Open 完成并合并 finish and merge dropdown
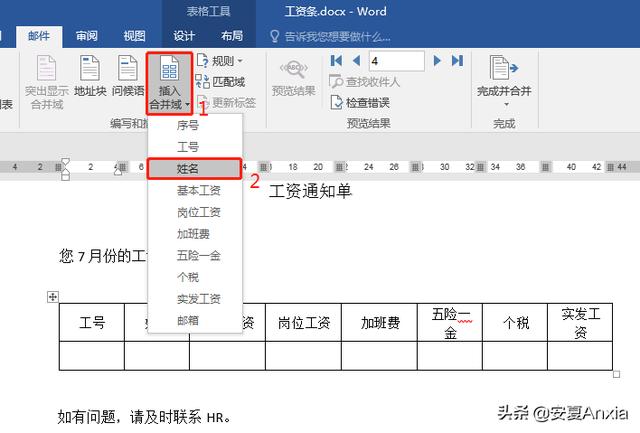Viewport: 640px width, 433px height. [x=504, y=82]
